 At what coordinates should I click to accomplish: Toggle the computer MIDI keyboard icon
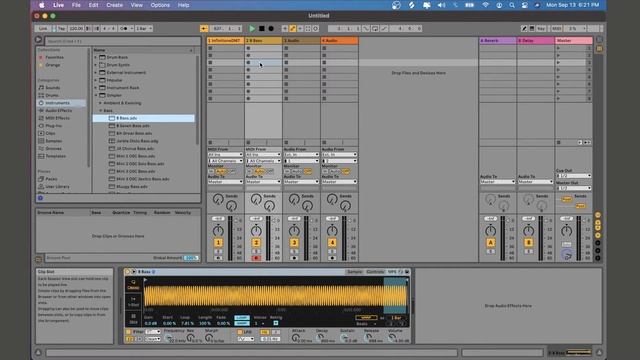pyautogui.click(x=532, y=29)
